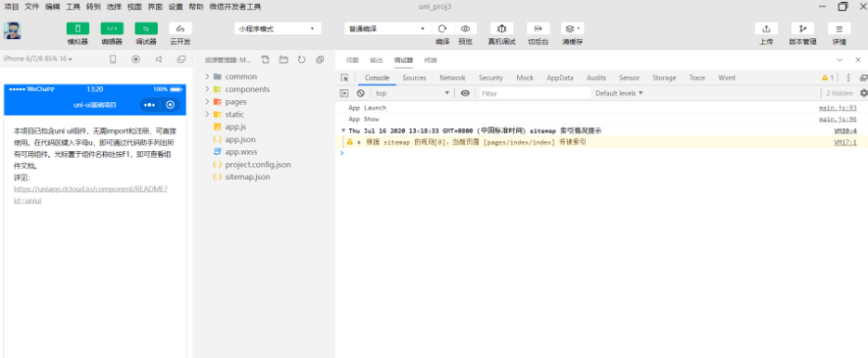
Task: Click the collapse all folders icon
Action: pyautogui.click(x=320, y=59)
